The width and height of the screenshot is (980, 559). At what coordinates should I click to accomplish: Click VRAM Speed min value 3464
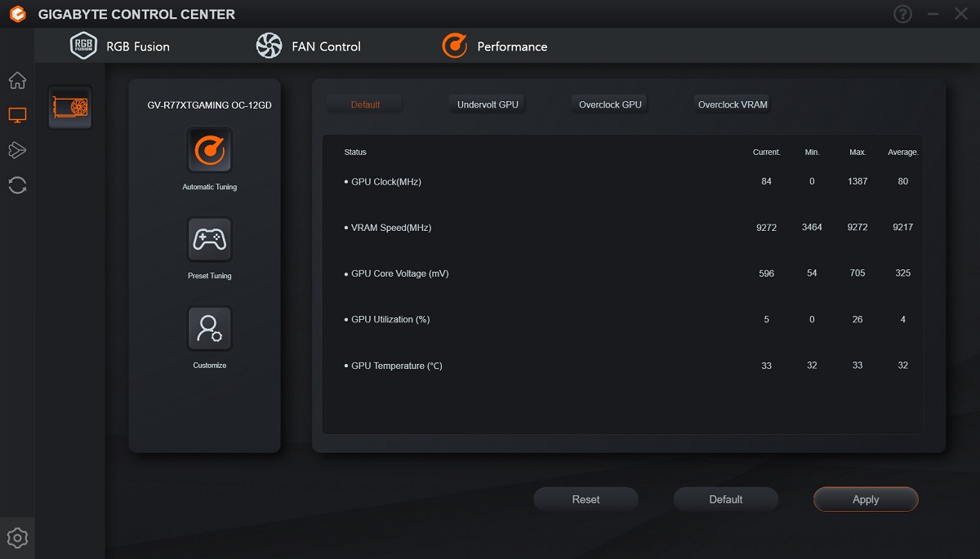[x=812, y=227]
